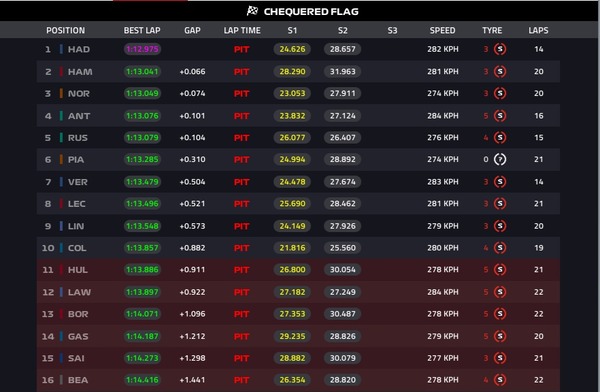The height and width of the screenshot is (392, 600).
Task: Click the 24.626 sector one time
Action: coord(292,49)
